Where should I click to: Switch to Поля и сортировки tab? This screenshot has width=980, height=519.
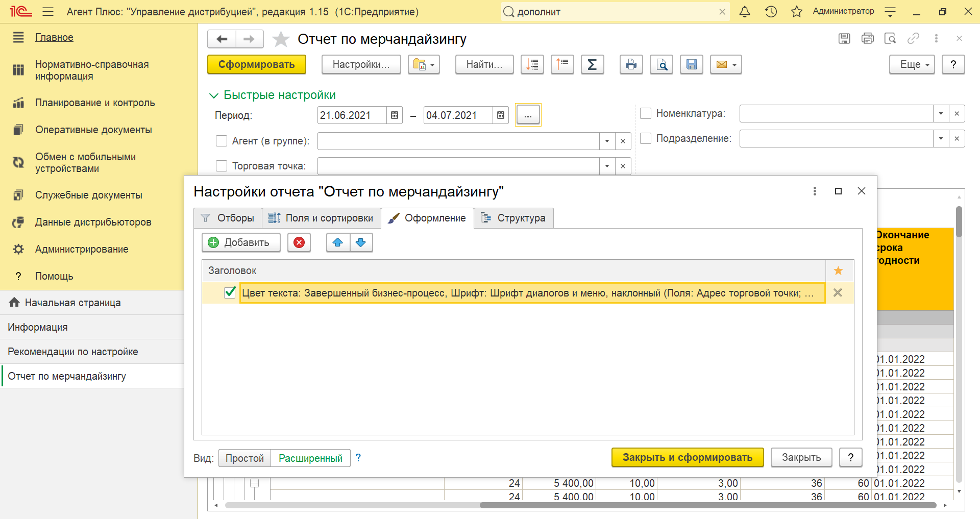(322, 218)
